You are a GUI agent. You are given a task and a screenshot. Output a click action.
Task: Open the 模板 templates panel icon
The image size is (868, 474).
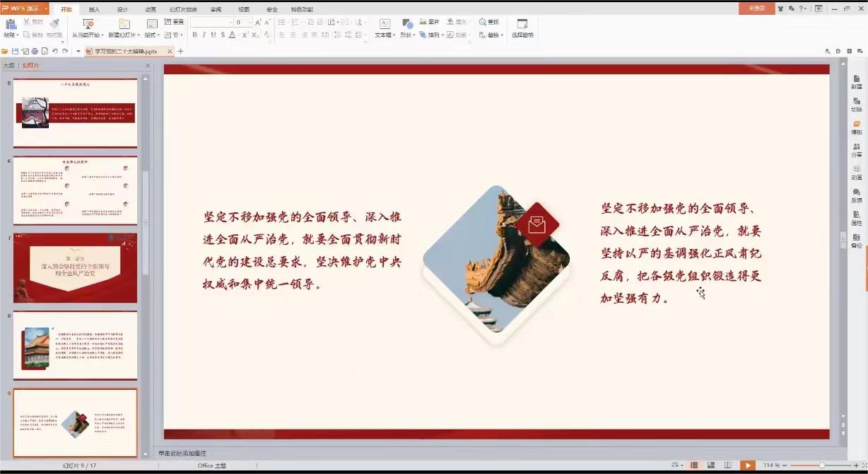point(856,127)
